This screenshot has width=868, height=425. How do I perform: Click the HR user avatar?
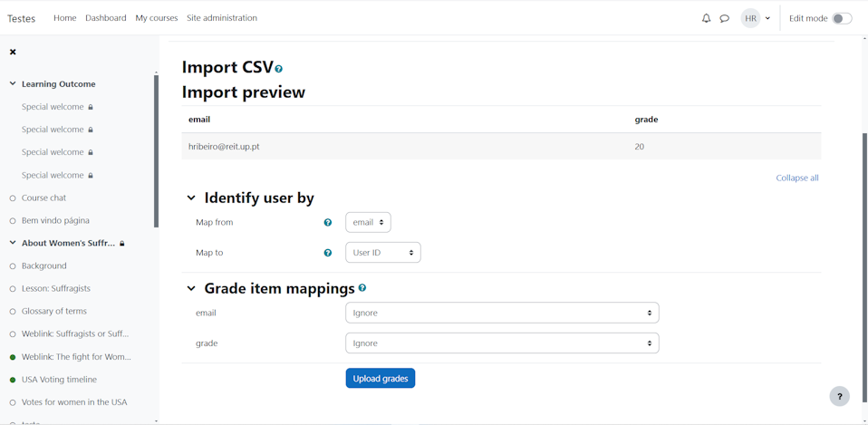pos(750,18)
